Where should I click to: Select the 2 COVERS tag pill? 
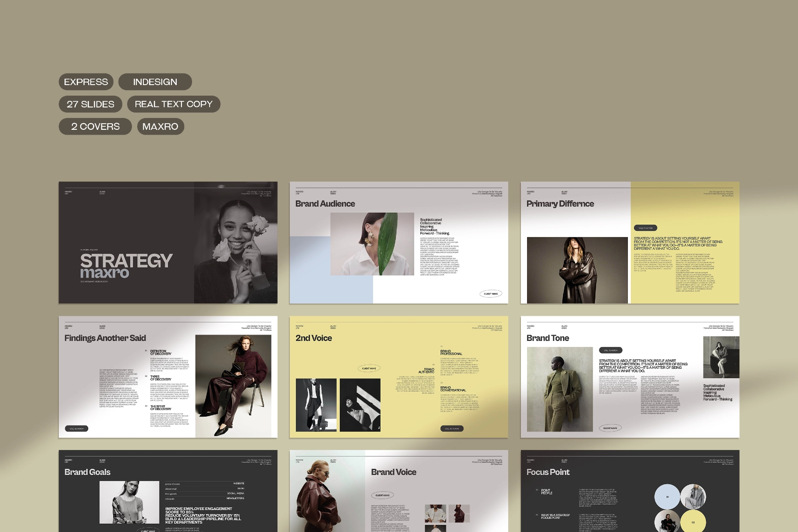tap(95, 126)
